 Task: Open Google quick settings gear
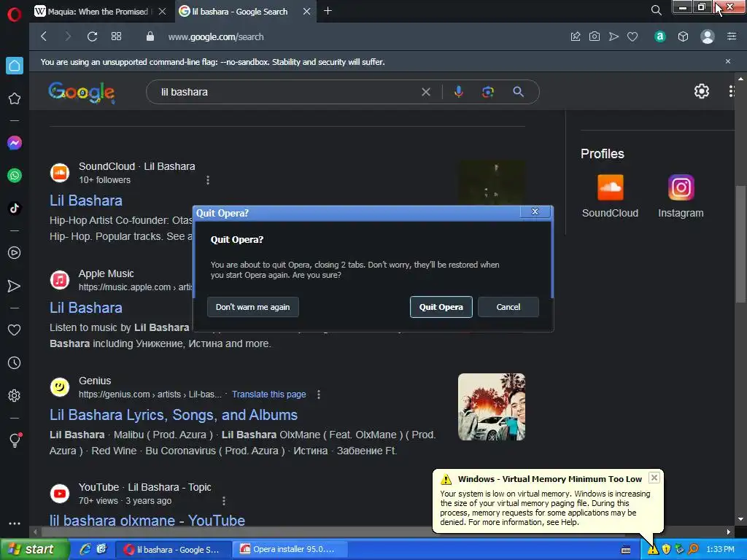[701, 91]
